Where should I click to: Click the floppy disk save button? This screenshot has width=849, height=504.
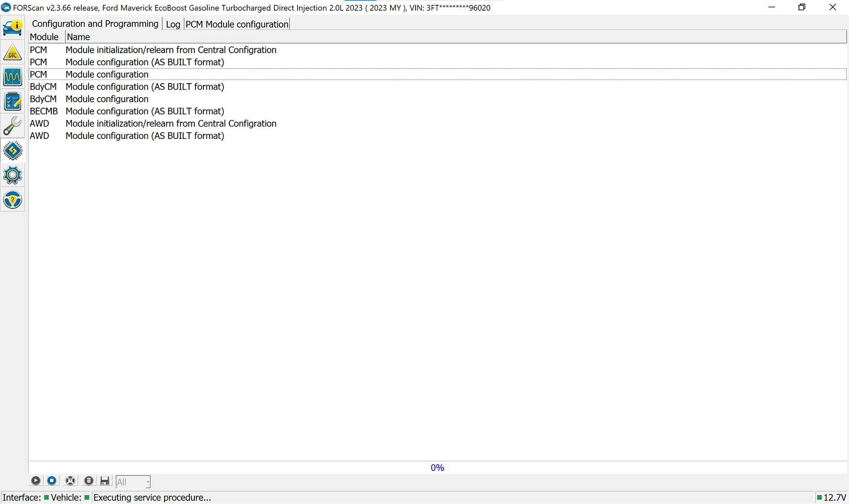pyautogui.click(x=105, y=481)
